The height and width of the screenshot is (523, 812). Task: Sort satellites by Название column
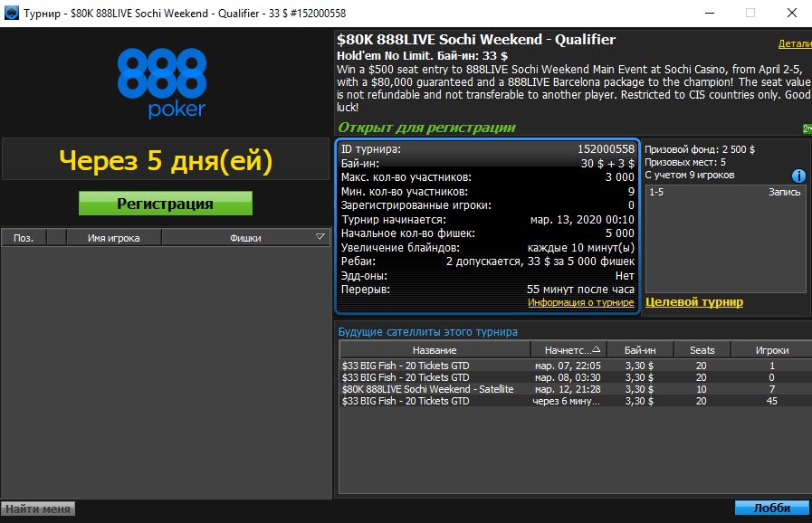pos(435,350)
